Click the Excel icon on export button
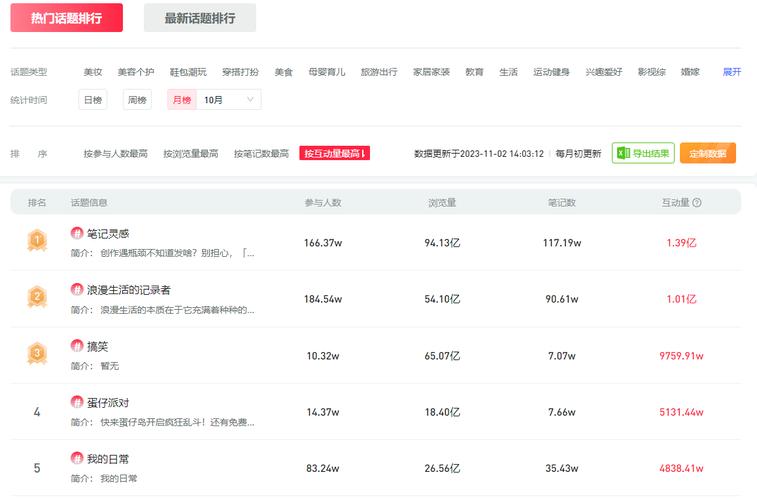The width and height of the screenshot is (757, 500). 622,153
